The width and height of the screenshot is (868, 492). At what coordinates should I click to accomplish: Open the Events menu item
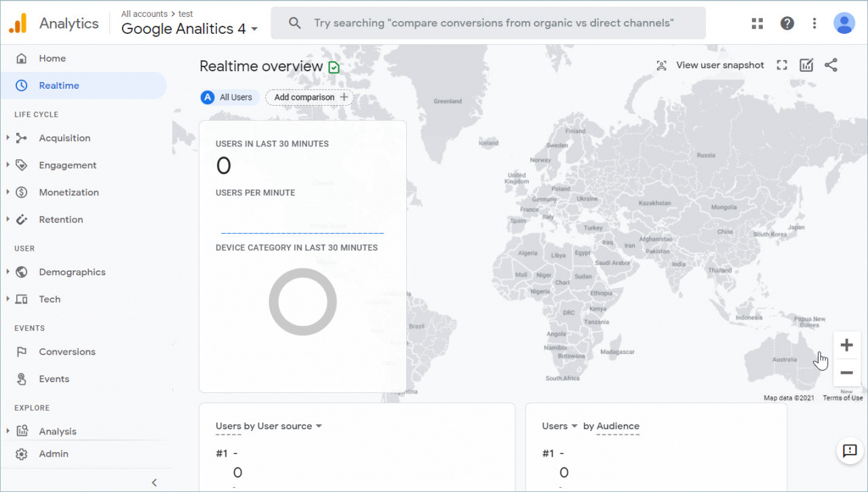click(54, 379)
